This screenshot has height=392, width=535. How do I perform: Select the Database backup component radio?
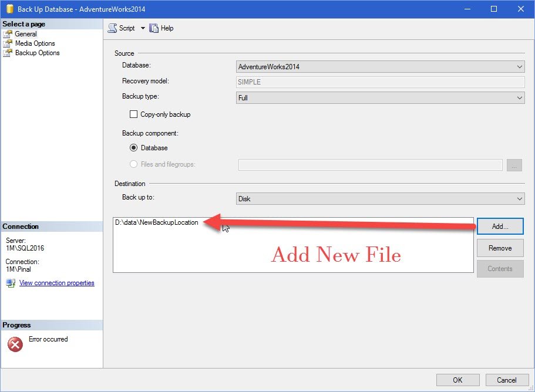click(133, 148)
